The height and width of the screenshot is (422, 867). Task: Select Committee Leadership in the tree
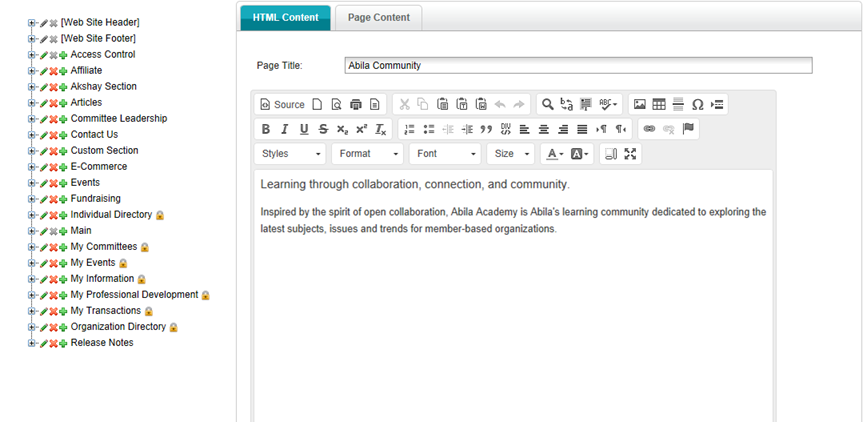coord(119,118)
